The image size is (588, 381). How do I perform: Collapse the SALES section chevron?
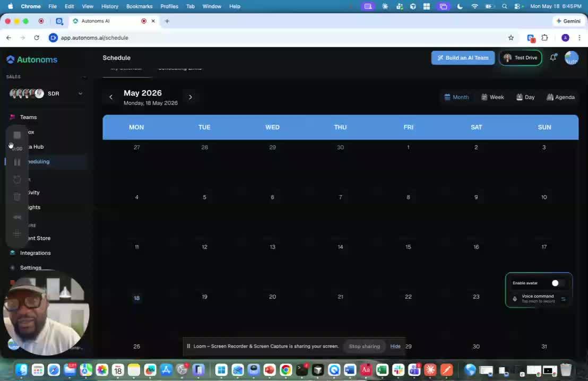(x=84, y=76)
